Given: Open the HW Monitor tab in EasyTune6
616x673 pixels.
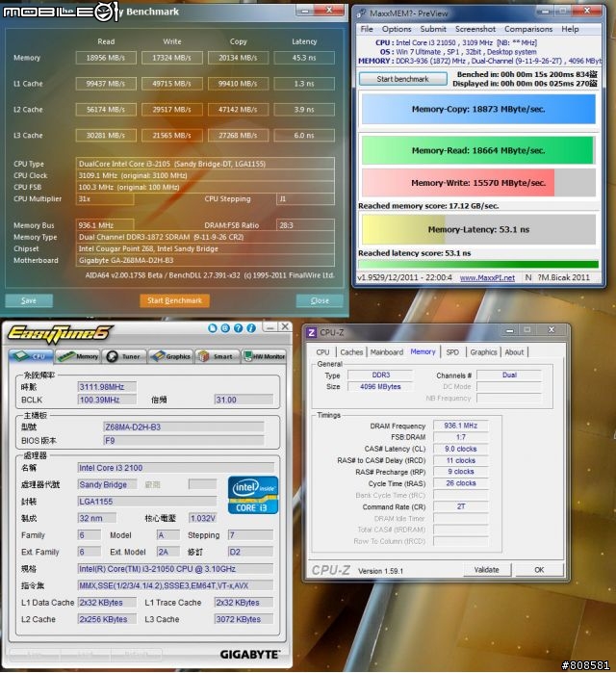Looking at the screenshot, I should (x=264, y=356).
